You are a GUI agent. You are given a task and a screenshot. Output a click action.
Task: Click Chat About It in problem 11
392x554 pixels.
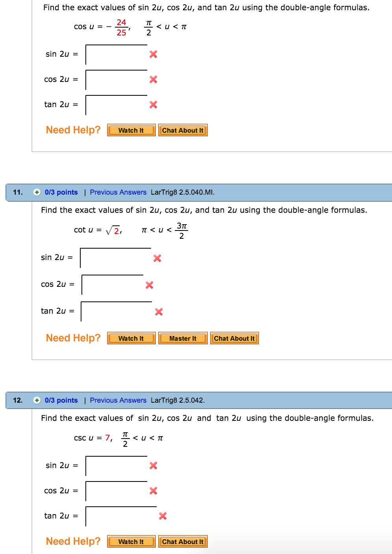coord(235,338)
